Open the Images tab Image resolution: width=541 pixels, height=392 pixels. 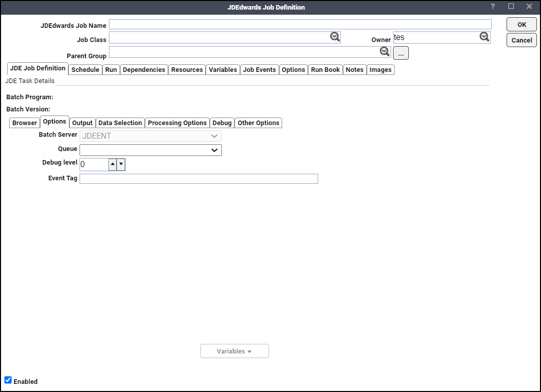tap(380, 70)
